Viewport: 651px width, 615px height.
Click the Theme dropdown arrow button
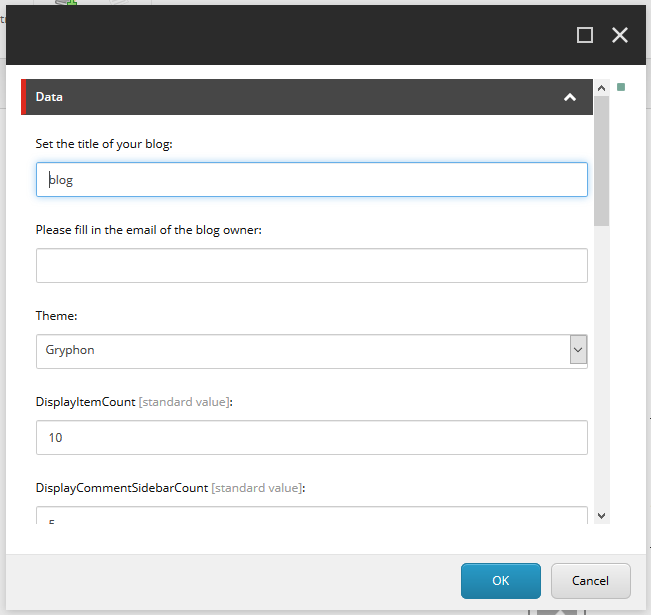[x=578, y=351]
